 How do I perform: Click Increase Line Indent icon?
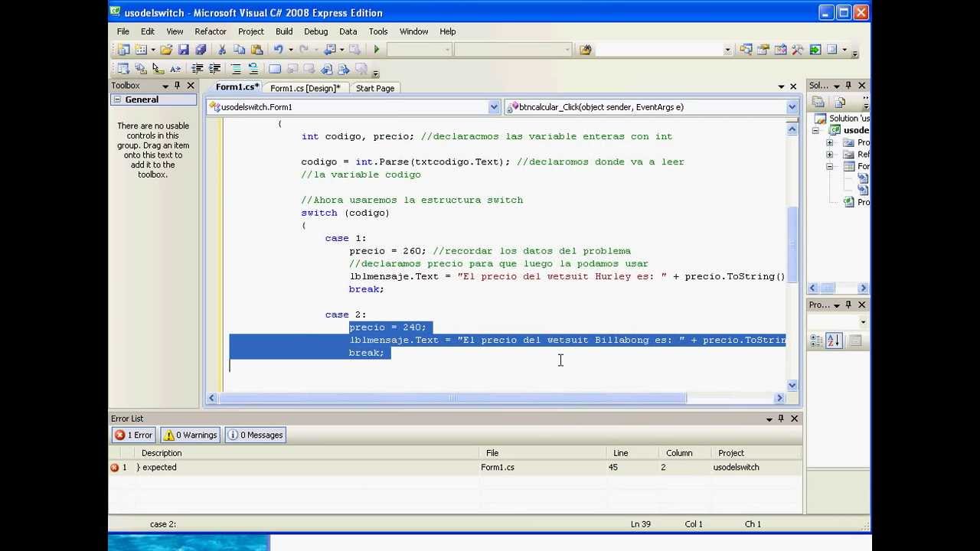(x=214, y=69)
